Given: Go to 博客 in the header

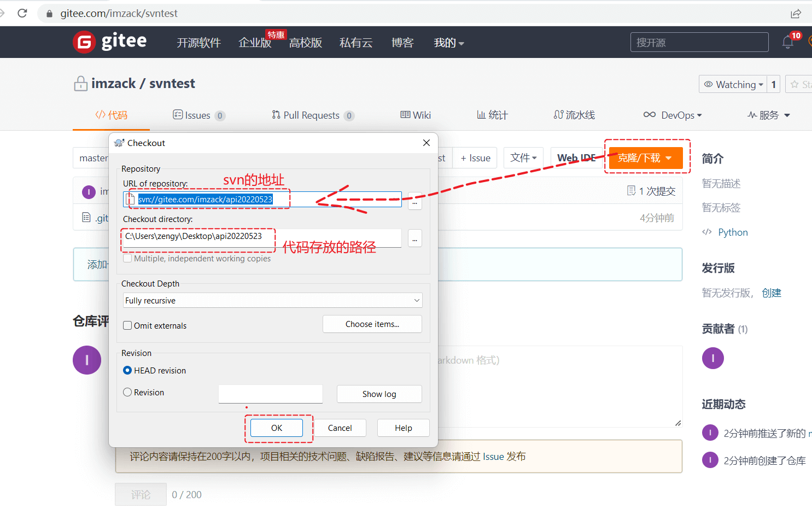Looking at the screenshot, I should pos(402,43).
